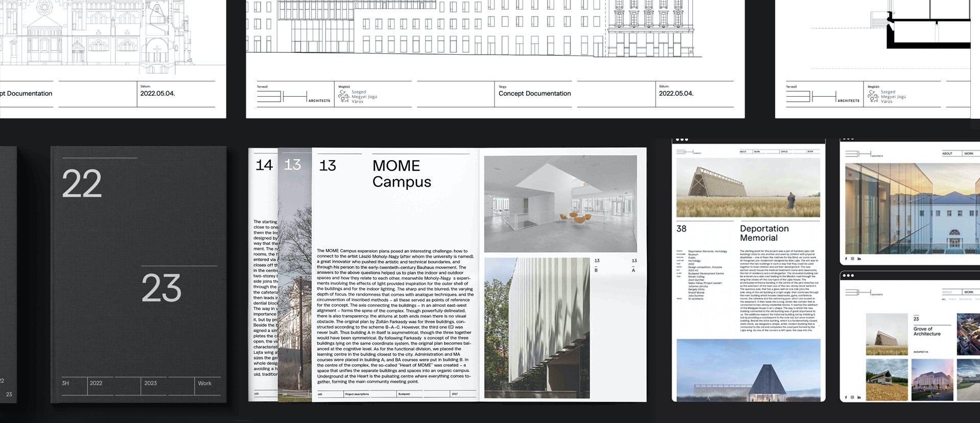Open the Grove of Architecture project title

927,331
